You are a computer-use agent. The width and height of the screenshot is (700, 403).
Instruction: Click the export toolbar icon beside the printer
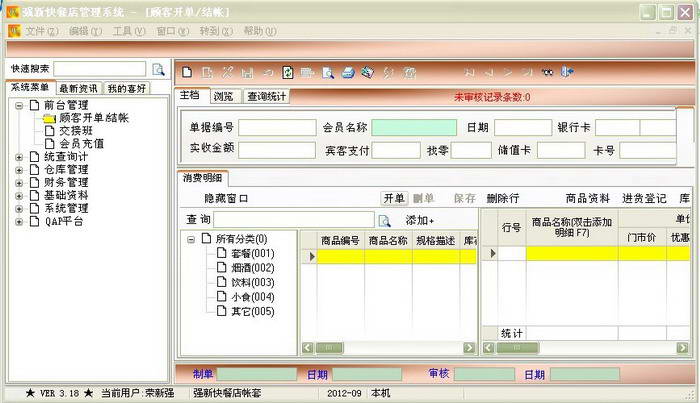coord(368,72)
